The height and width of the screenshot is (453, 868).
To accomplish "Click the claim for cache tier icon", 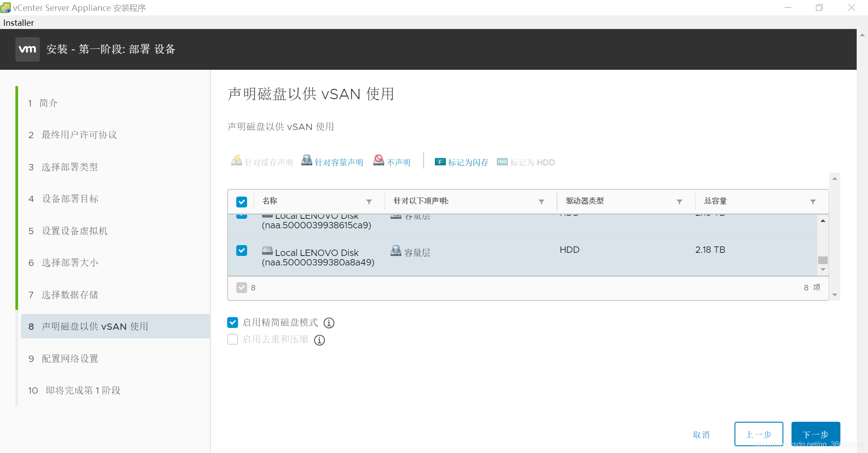I will tap(237, 161).
